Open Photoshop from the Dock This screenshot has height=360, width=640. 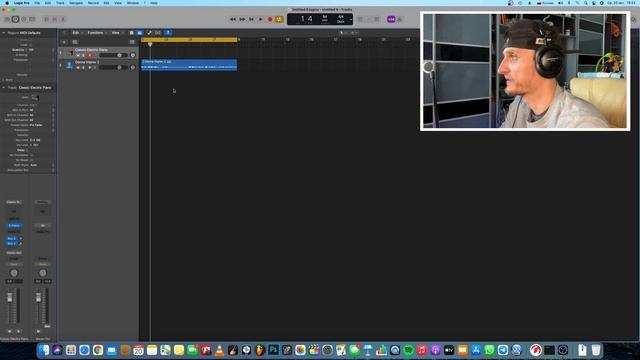tap(273, 350)
